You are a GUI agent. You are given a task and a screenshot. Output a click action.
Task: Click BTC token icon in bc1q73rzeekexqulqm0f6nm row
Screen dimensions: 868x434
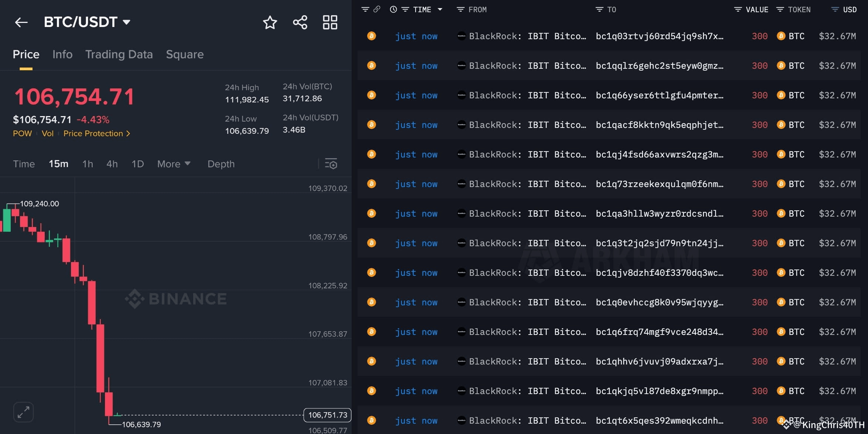781,184
